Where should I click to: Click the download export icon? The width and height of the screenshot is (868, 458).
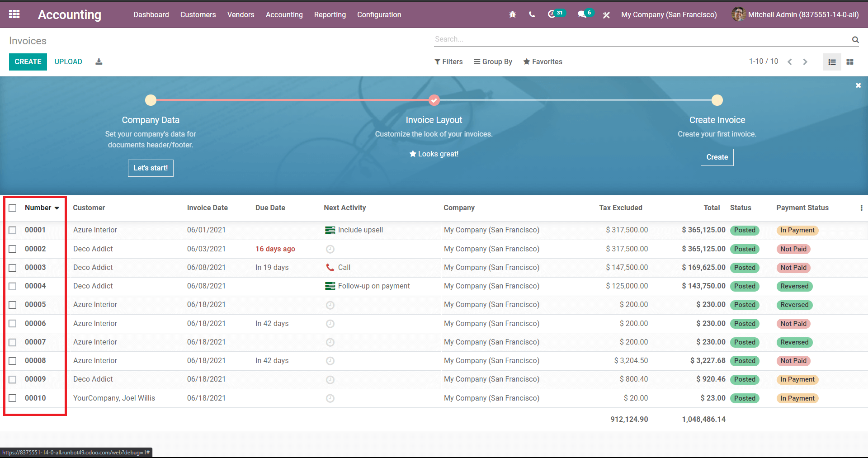coord(99,61)
